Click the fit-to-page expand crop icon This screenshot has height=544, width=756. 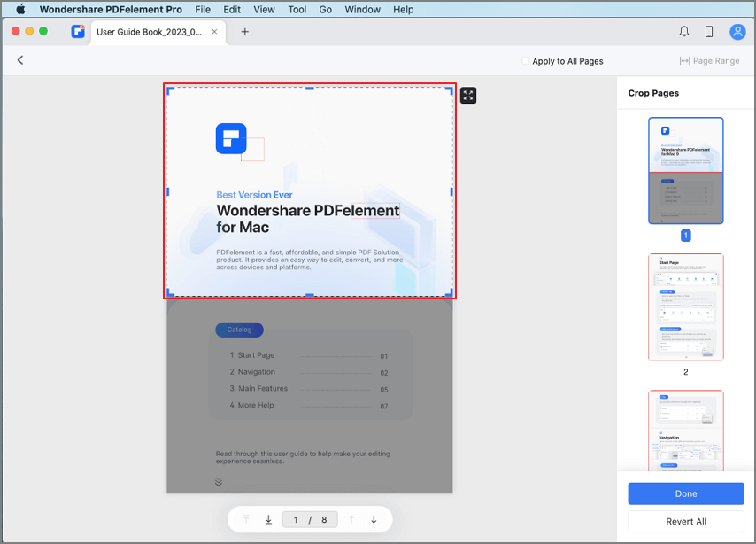click(x=467, y=96)
